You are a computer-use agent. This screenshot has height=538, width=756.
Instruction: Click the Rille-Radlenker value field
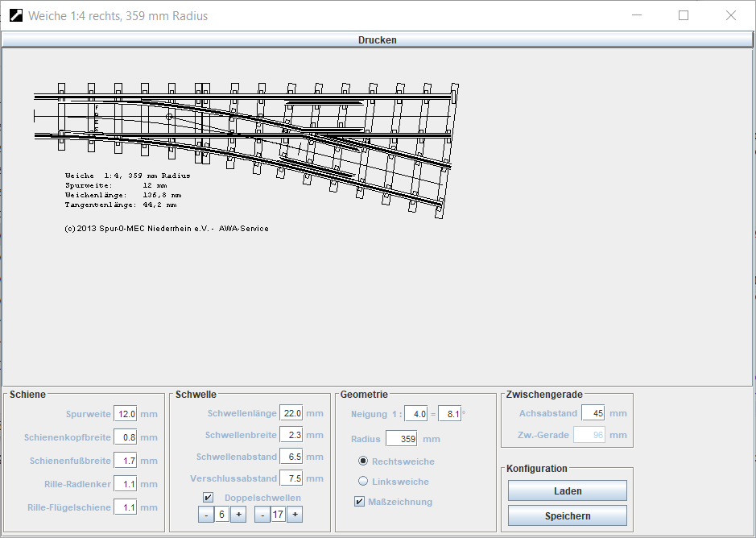pyautogui.click(x=126, y=484)
